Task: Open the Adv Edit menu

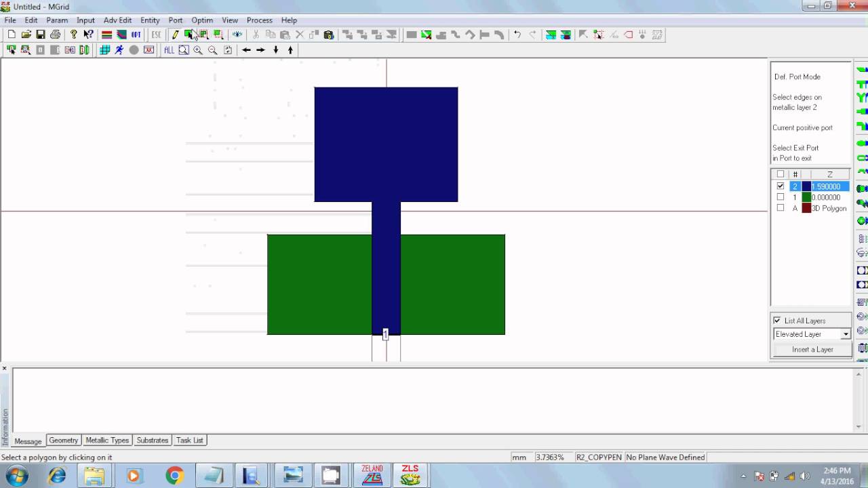Action: click(117, 20)
